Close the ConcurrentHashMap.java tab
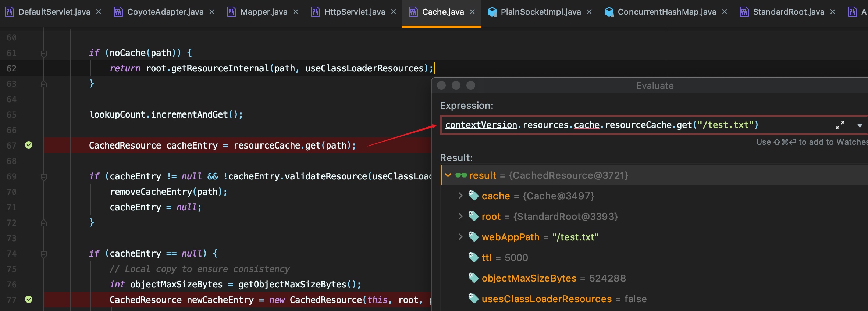This screenshot has width=868, height=311. 725,12
